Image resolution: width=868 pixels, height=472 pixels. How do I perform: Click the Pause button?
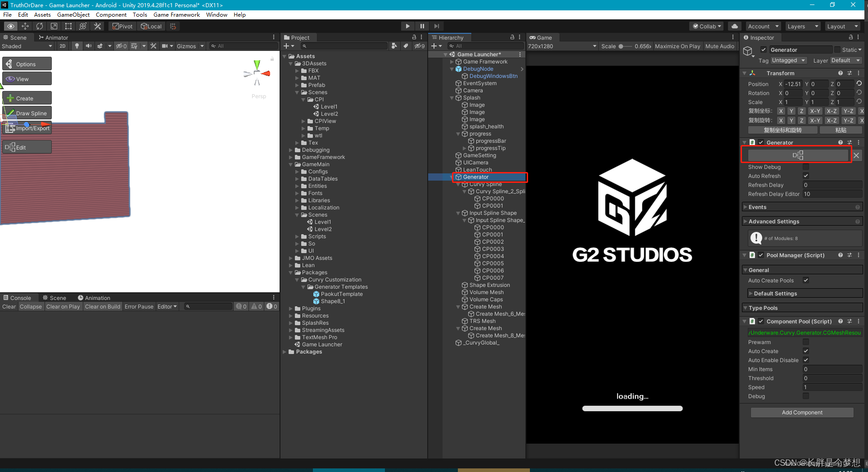pos(422,26)
